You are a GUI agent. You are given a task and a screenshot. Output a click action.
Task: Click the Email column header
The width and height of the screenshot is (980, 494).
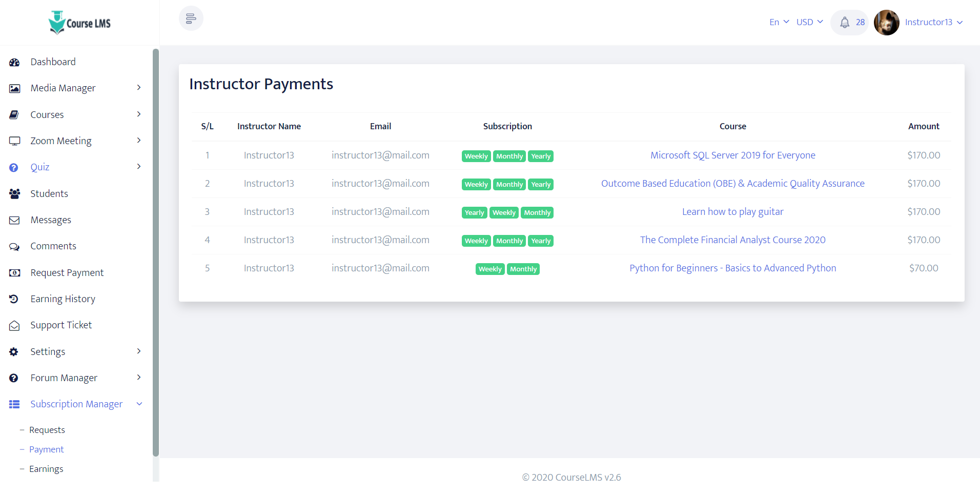[380, 126]
